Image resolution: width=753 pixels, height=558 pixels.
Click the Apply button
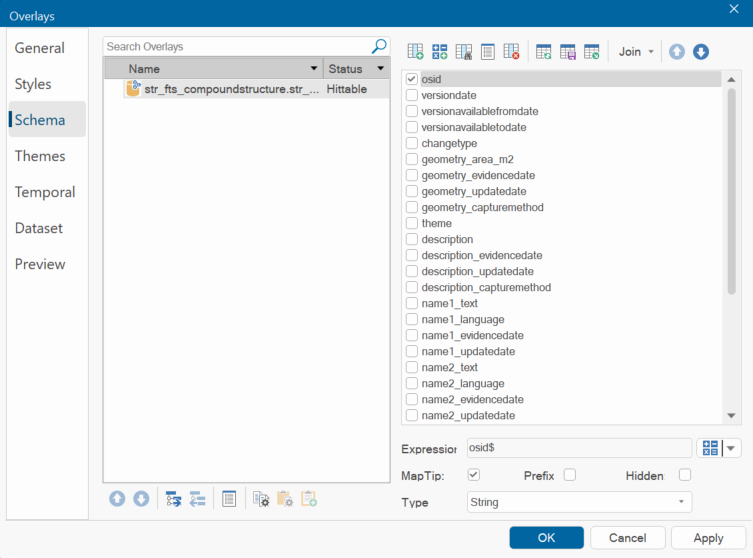point(708,537)
